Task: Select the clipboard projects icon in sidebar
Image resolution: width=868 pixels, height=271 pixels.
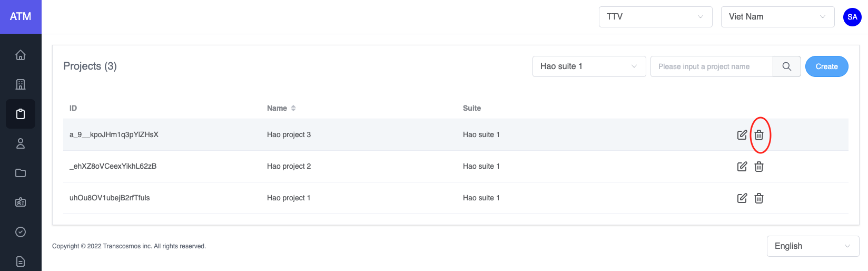Action: click(x=21, y=114)
